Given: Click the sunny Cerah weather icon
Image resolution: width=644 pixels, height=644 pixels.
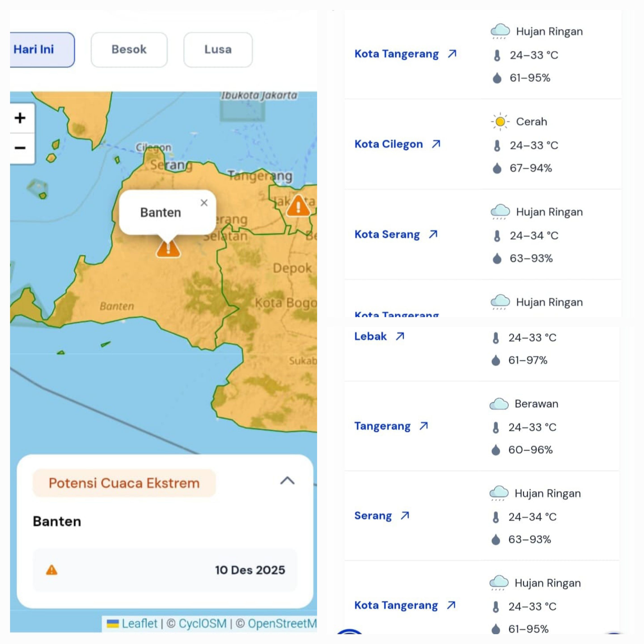Looking at the screenshot, I should pos(500,122).
